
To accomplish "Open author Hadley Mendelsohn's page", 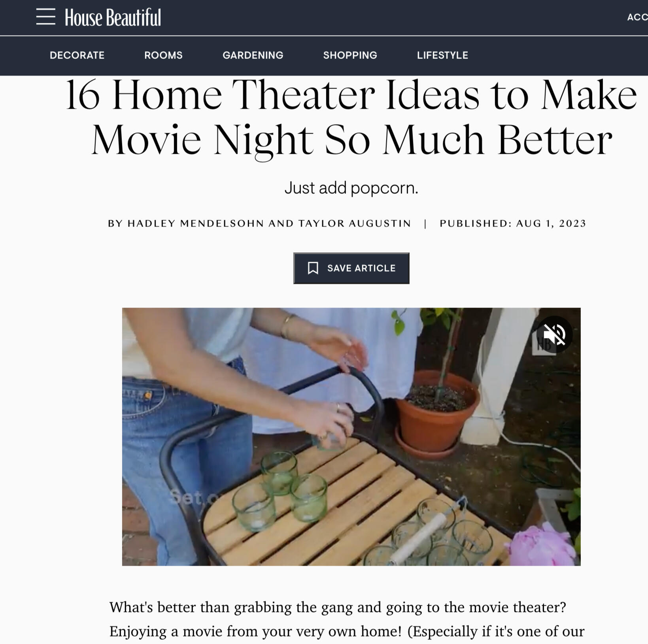I will click(x=196, y=223).
